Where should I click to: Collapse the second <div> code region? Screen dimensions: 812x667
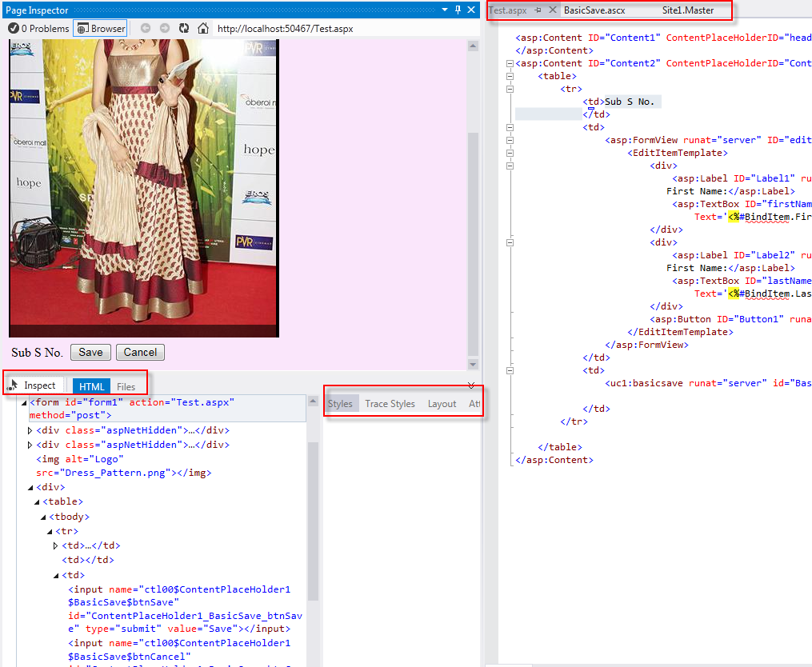pos(510,242)
